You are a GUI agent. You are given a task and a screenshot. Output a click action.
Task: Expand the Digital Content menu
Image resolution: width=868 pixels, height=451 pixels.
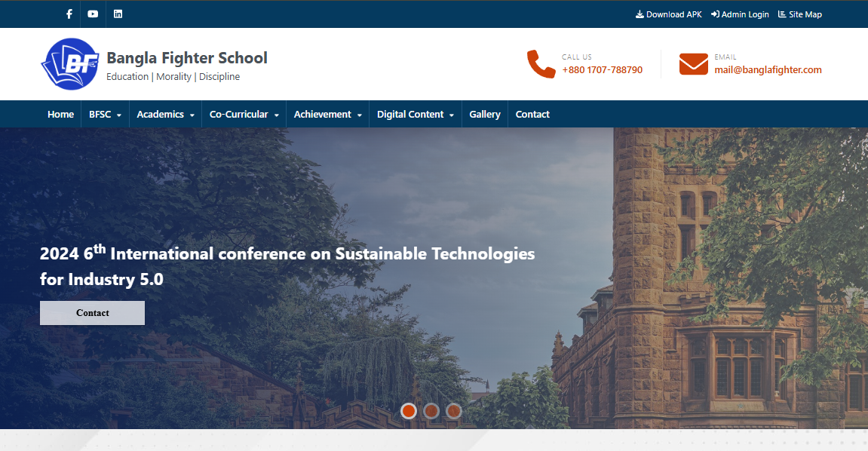click(415, 114)
